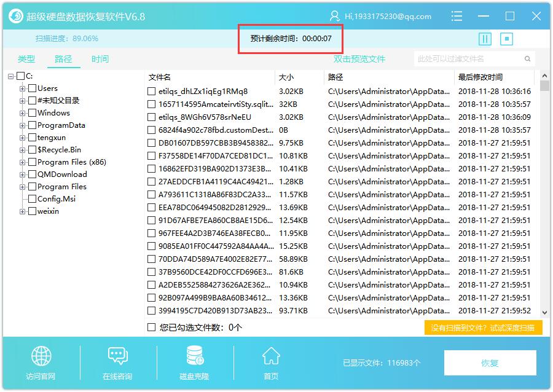Click the app logo icon in the title bar
The width and height of the screenshot is (553, 392).
tap(15, 16)
